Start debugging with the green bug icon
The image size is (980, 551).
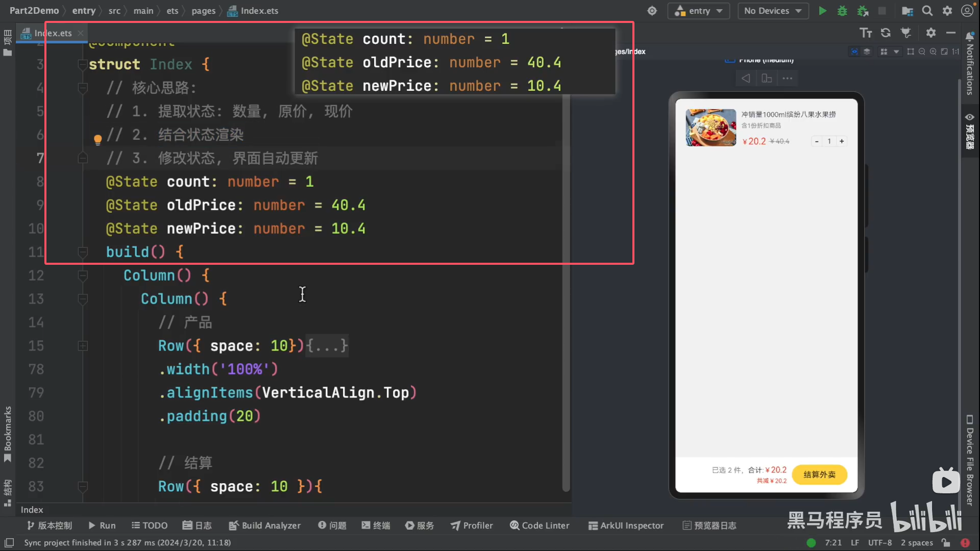[842, 11]
